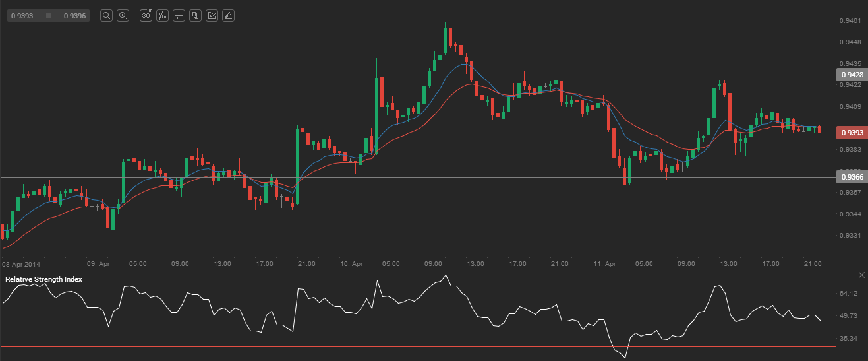868x361 pixels.
Task: Open the 30-minute timeframe selector
Action: point(146,15)
